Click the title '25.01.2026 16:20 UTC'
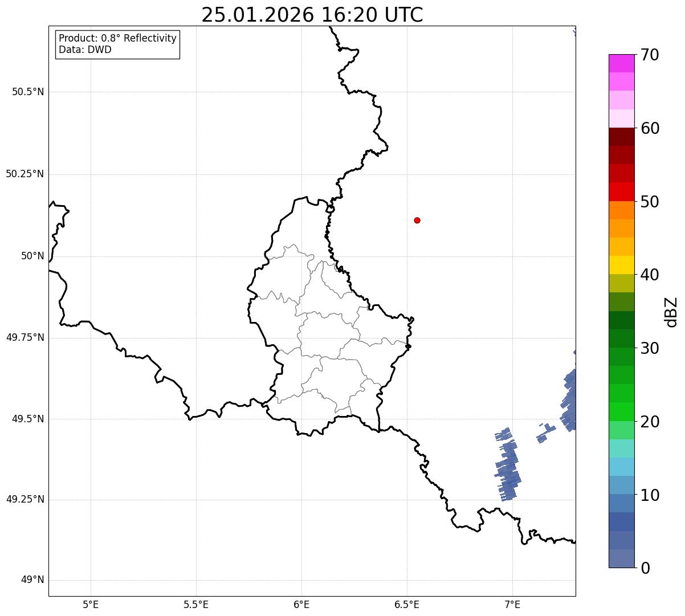The image size is (685, 616). pos(312,15)
